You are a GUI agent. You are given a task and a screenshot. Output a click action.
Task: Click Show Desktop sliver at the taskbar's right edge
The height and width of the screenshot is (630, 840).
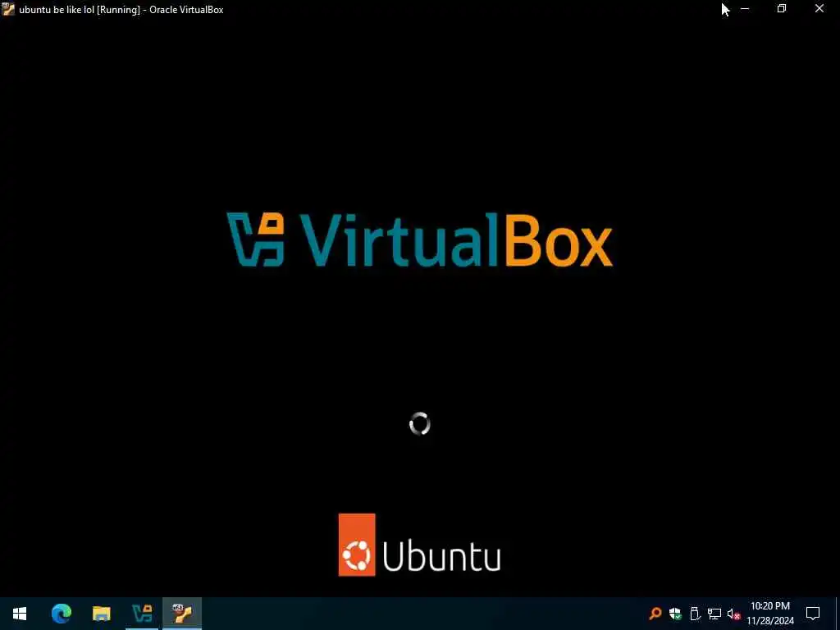tap(838, 614)
